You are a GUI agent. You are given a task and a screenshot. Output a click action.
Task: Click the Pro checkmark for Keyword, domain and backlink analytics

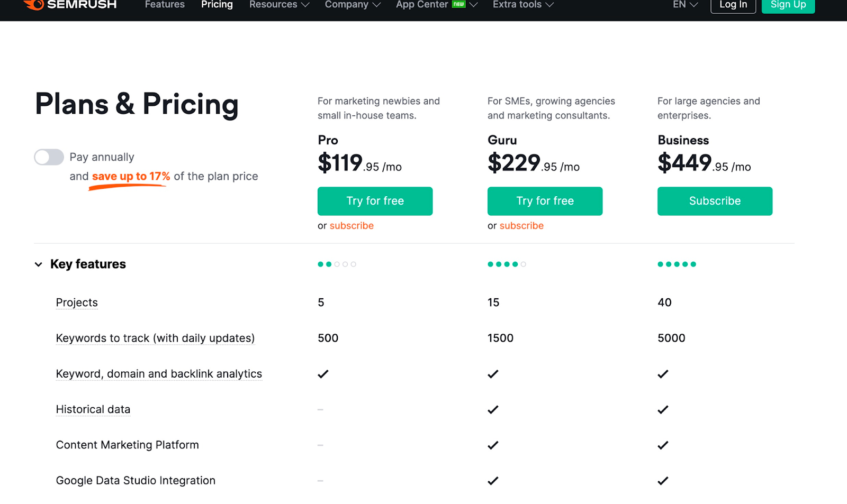tap(323, 374)
